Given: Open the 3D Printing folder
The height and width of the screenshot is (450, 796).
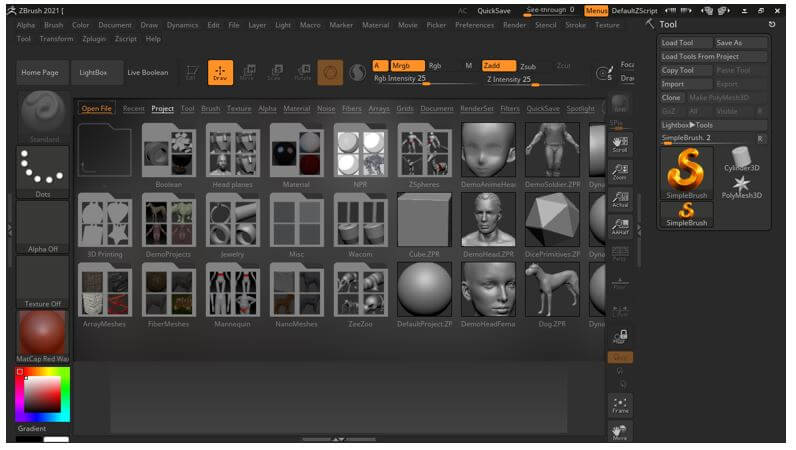Looking at the screenshot, I should click(105, 225).
